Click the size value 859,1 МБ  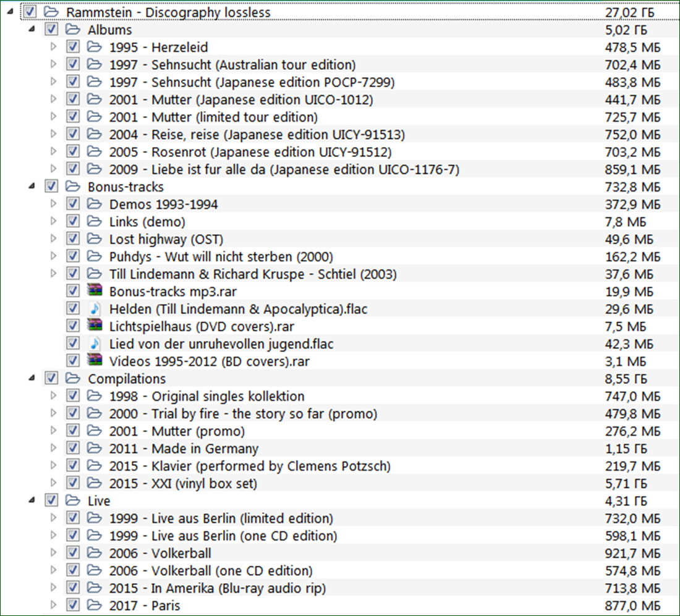pyautogui.click(x=633, y=169)
